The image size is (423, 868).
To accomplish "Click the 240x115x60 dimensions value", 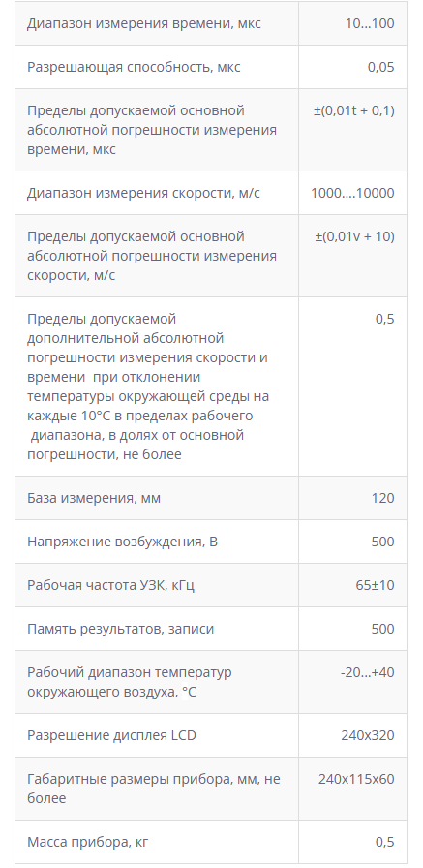I will click(356, 780).
